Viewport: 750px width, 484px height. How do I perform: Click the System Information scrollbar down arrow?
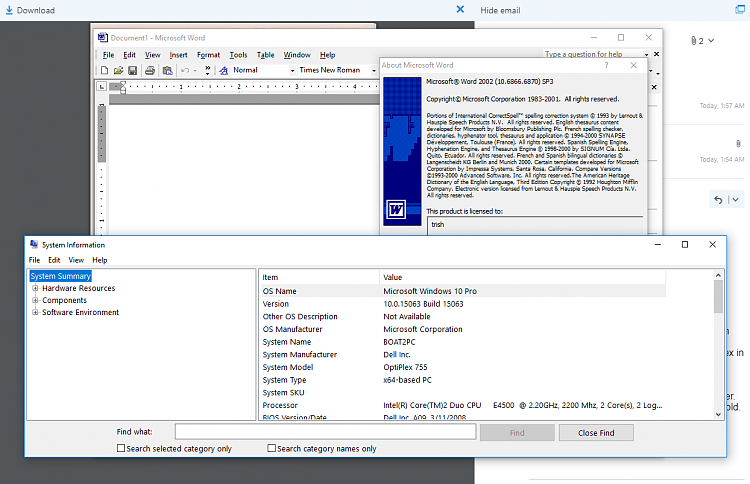point(718,415)
